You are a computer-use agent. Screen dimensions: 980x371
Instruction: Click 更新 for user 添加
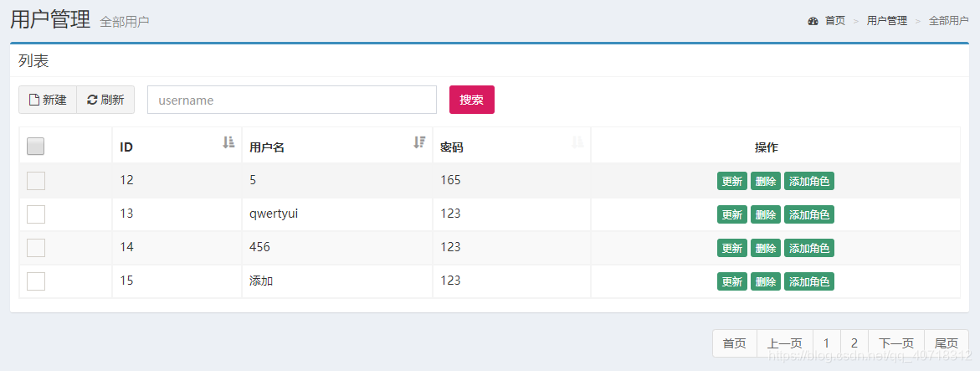coord(732,281)
